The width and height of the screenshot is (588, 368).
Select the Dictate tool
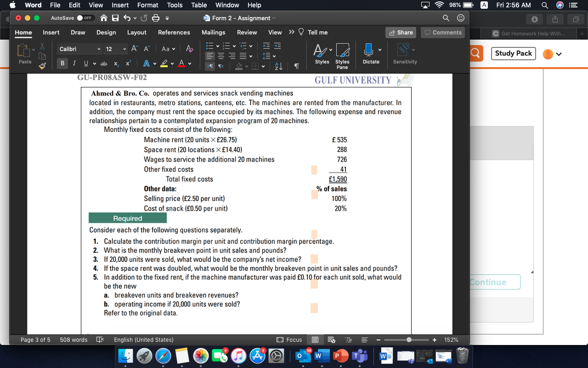click(371, 52)
